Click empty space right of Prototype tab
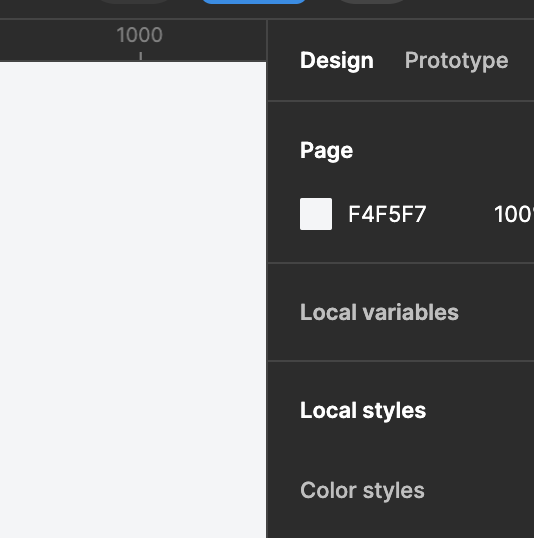534x538 pixels. 522,61
